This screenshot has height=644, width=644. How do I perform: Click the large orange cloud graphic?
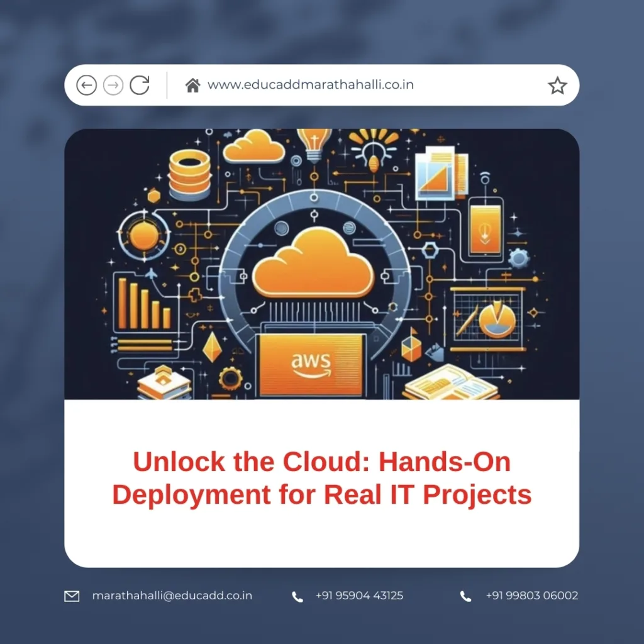[313, 263]
